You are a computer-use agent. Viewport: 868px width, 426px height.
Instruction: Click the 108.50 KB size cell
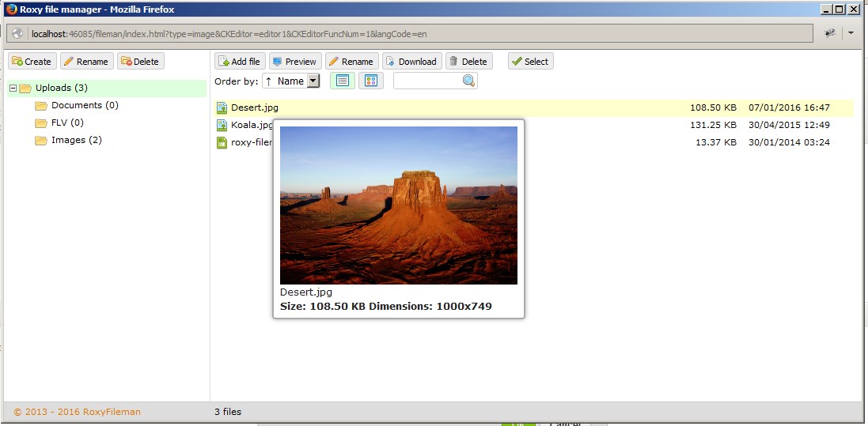(713, 107)
